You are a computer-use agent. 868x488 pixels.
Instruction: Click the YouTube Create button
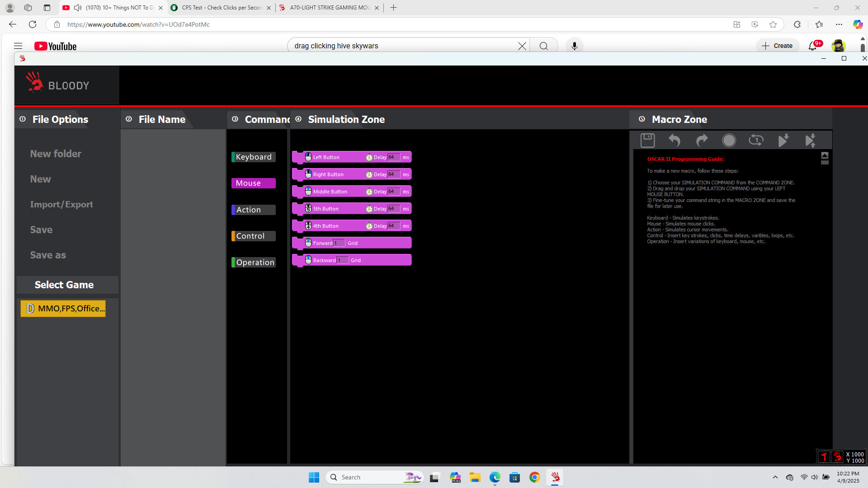click(x=778, y=46)
